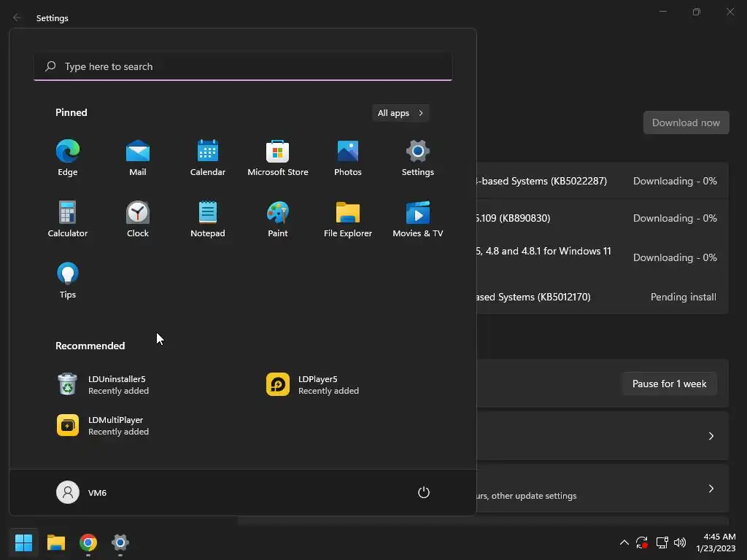747x560 pixels.
Task: Select the 4.8 and 4.8.1 for Windows 11 update
Action: (603, 257)
